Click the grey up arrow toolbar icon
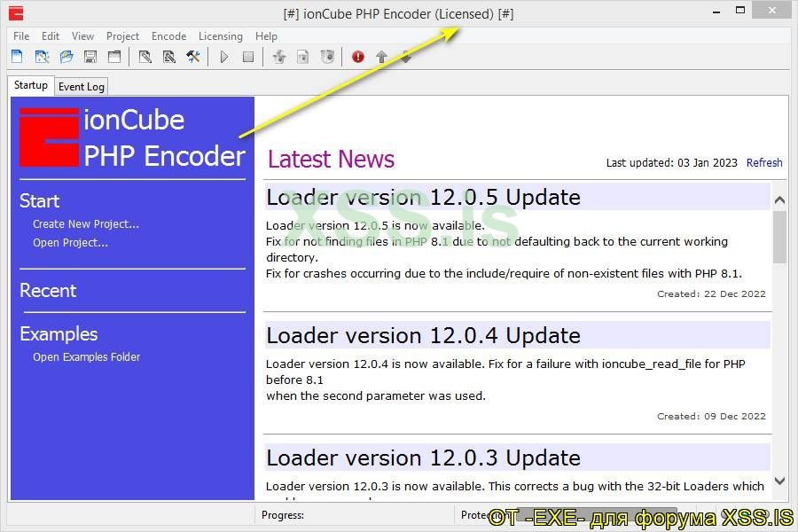Image resolution: width=798 pixels, height=532 pixels. pos(381,57)
